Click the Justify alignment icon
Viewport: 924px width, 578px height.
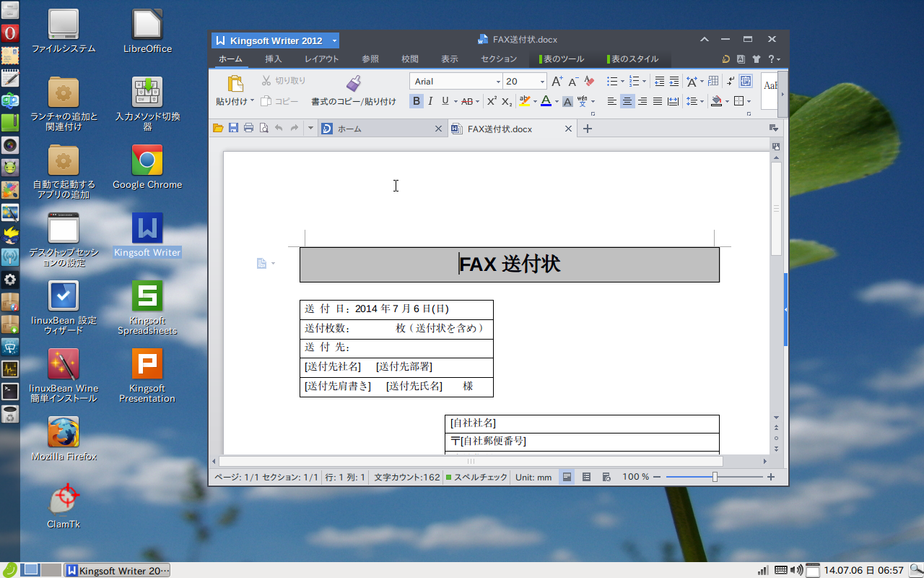[x=658, y=101]
